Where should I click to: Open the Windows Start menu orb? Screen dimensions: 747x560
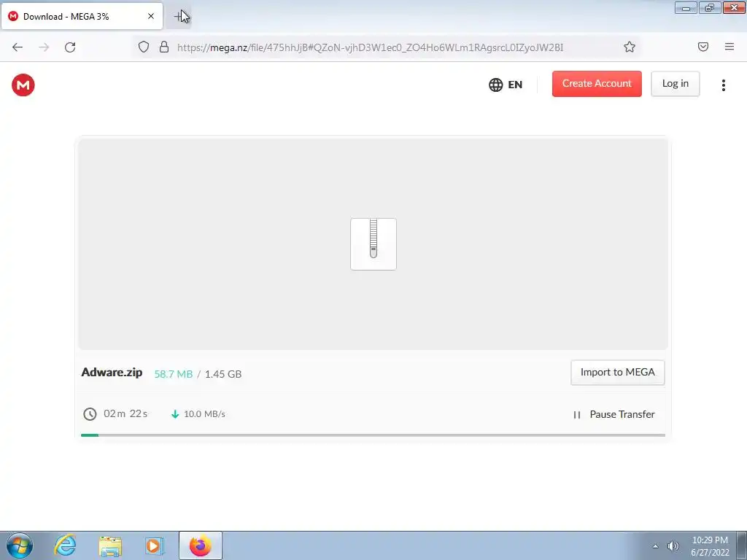pyautogui.click(x=20, y=545)
